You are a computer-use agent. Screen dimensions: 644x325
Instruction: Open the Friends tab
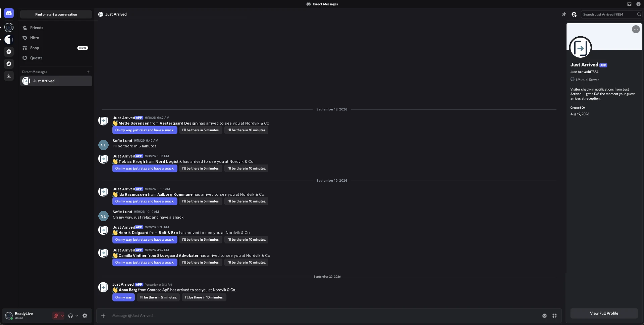click(x=56, y=28)
